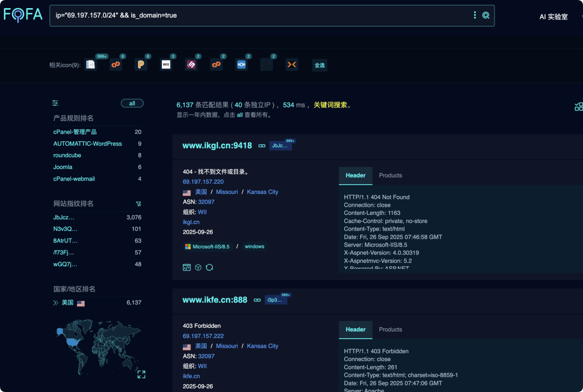The image size is (583, 392).
Task: Click the cube icon for ikgl.cn result
Action: 198,267
